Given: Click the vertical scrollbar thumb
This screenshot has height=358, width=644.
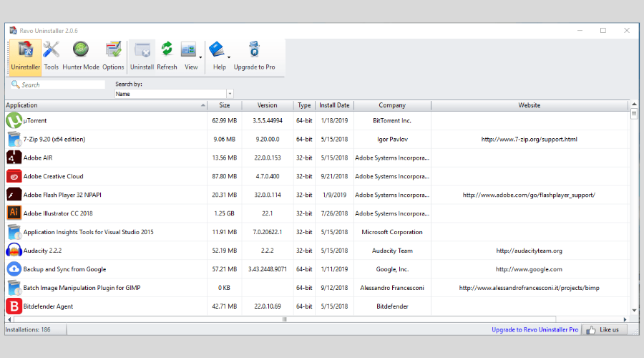Looking at the screenshot, I should pyautogui.click(x=634, y=113).
